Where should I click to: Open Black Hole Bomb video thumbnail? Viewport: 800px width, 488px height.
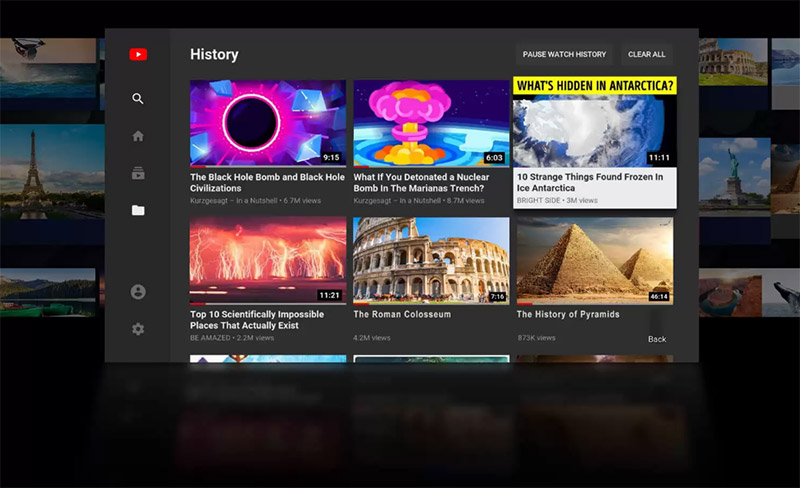(268, 123)
